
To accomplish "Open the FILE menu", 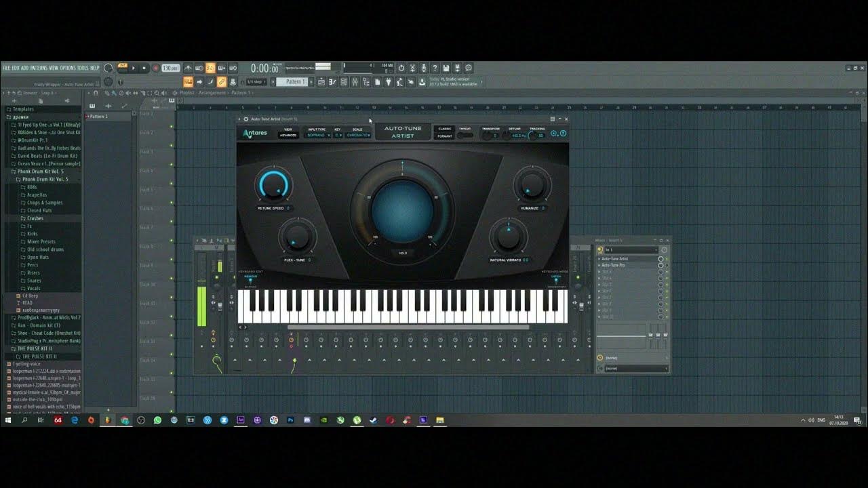I will (6, 68).
